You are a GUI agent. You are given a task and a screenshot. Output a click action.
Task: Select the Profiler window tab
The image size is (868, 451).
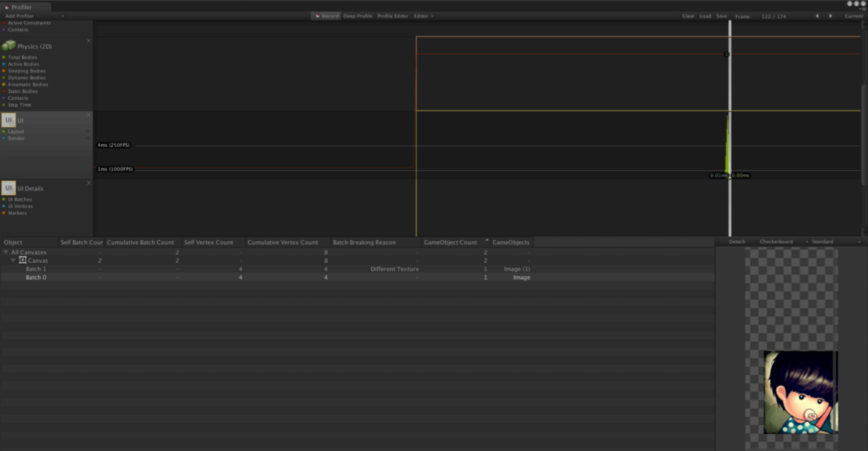point(22,7)
